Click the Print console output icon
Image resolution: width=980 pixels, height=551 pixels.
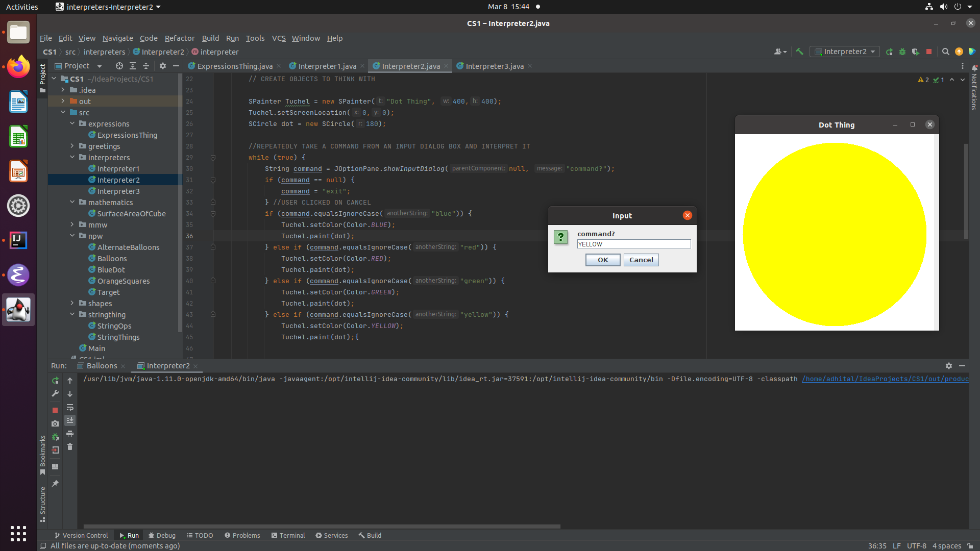point(70,434)
